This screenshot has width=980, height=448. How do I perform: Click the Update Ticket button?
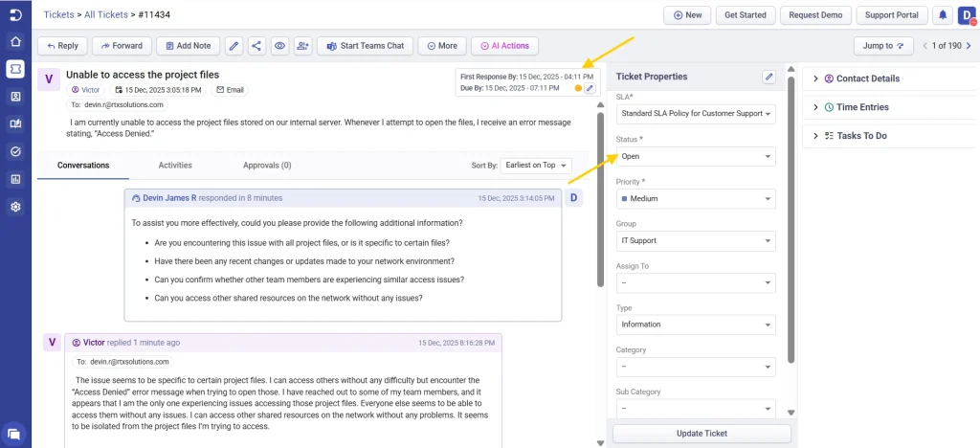tap(702, 434)
